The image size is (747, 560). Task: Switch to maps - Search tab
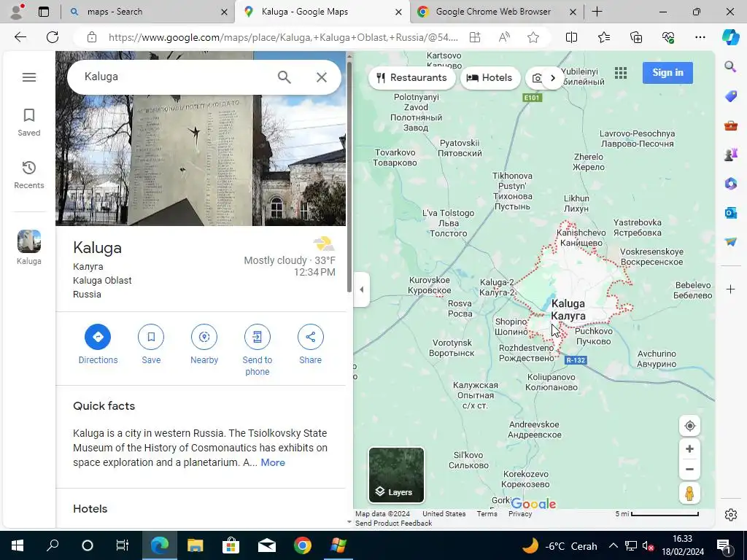pyautogui.click(x=147, y=12)
